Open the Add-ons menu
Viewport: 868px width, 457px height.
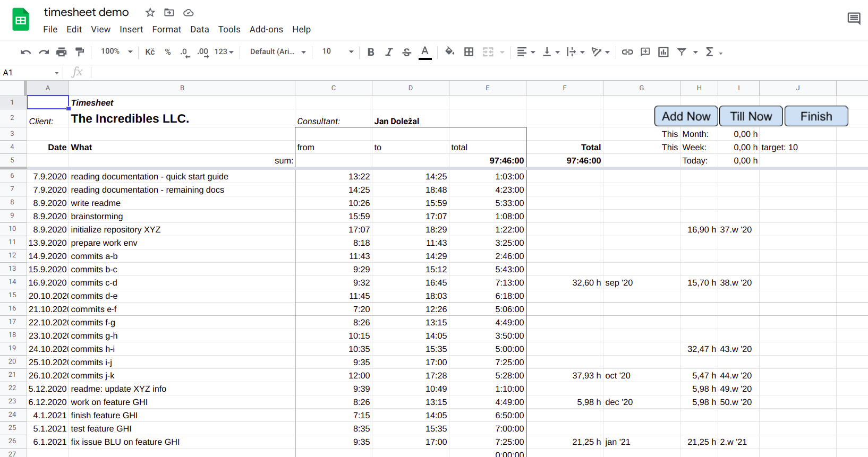[x=266, y=29]
